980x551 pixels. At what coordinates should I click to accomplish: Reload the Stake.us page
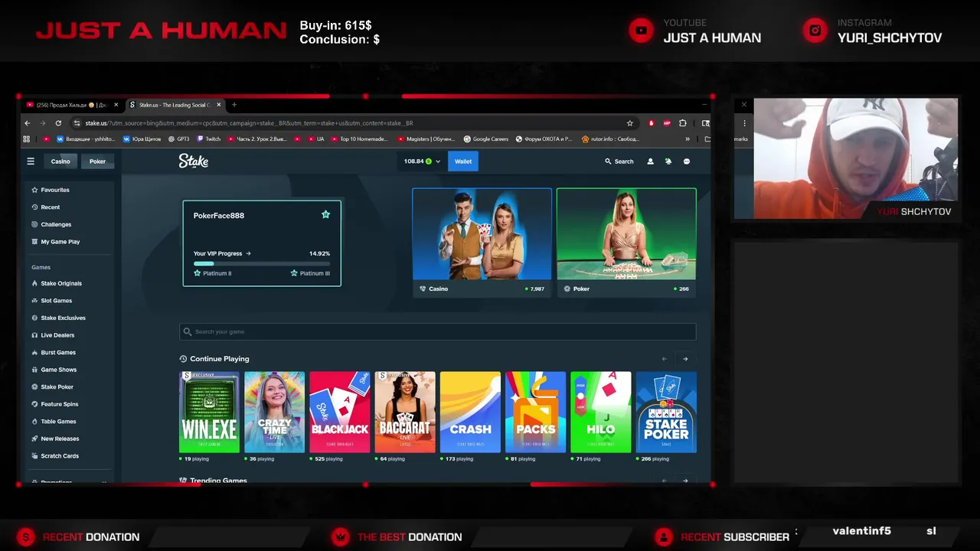[58, 122]
